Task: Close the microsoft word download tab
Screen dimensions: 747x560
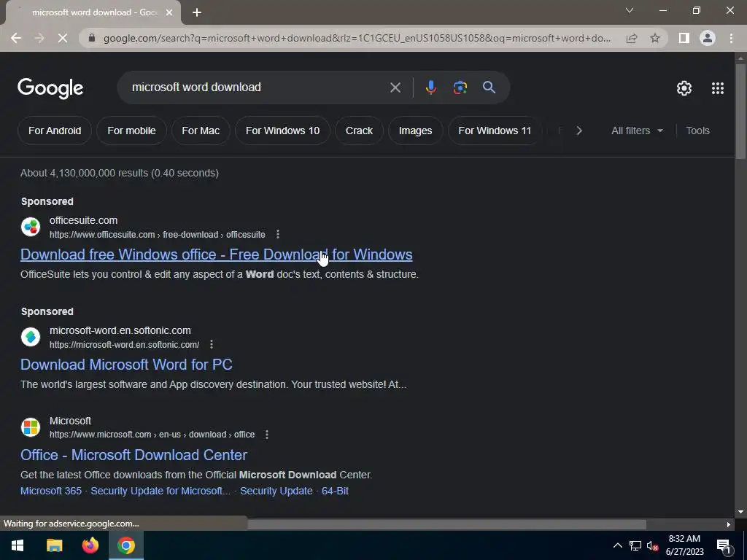Action: pyautogui.click(x=169, y=13)
